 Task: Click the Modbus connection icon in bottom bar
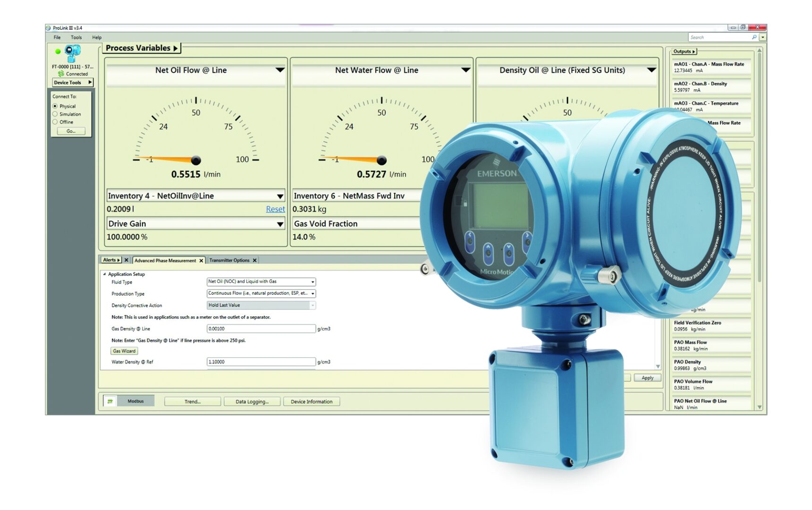tap(110, 401)
